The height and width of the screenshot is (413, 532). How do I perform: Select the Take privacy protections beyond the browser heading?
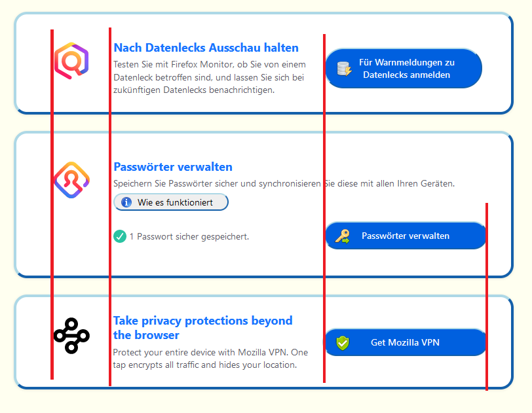pos(202,327)
